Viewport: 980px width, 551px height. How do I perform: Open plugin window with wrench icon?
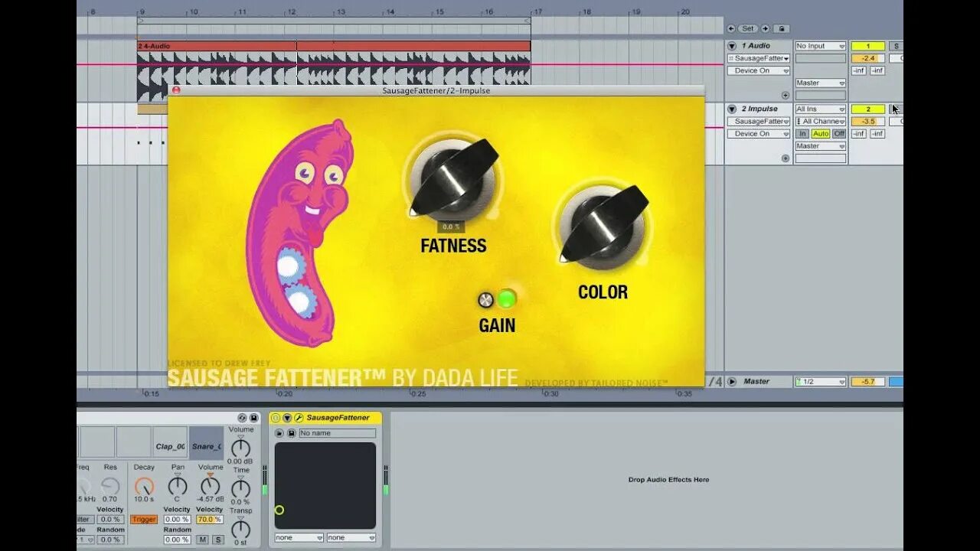click(x=299, y=418)
